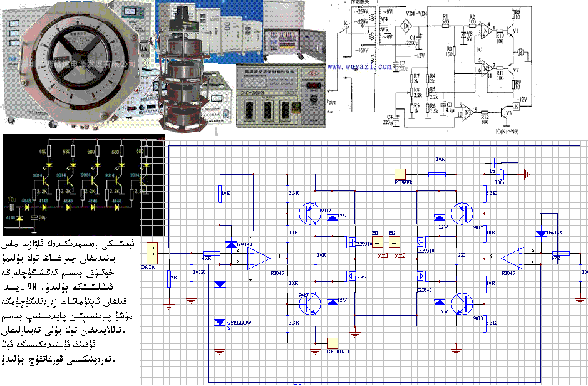Select the YELLOW LED symbol
The height and width of the screenshot is (386, 588).
220,322
